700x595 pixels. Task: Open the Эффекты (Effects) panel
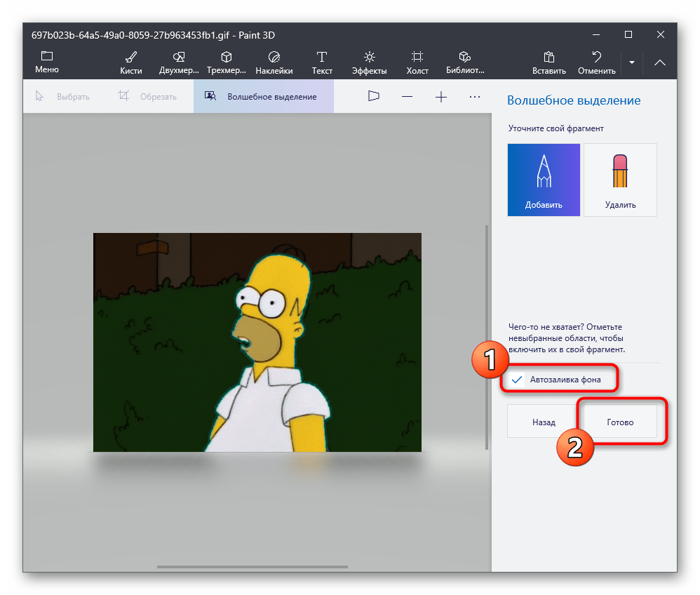tap(369, 62)
